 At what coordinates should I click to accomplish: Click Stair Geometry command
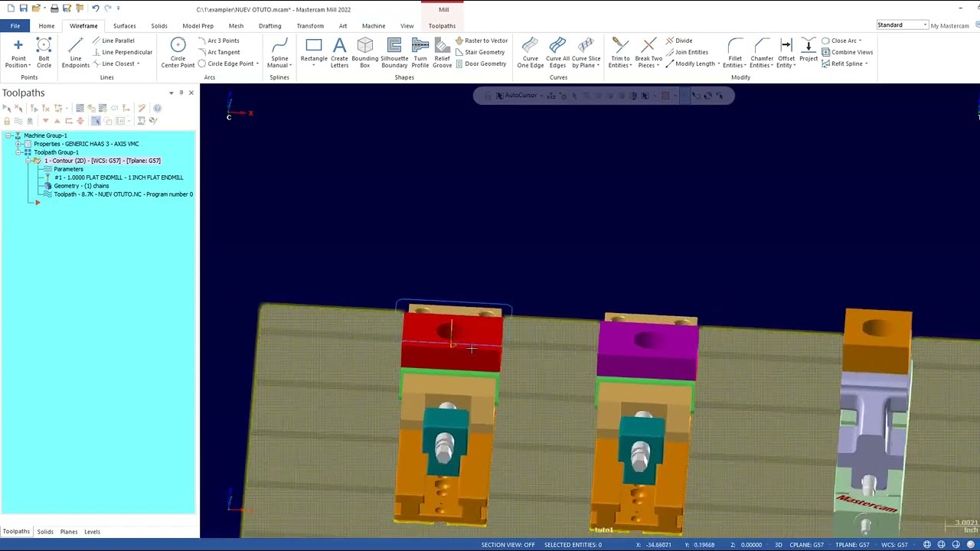(479, 52)
